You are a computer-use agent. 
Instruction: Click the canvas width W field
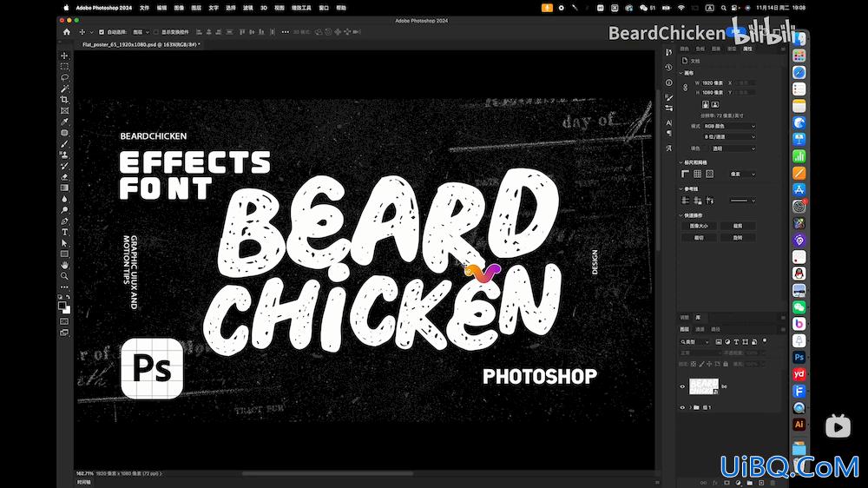713,83
